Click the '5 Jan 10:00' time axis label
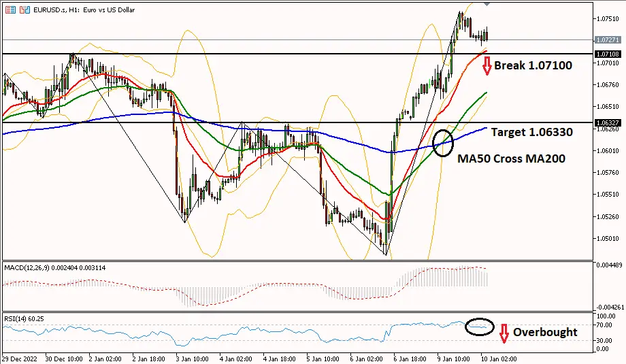This screenshot has height=364, width=626. click(323, 359)
